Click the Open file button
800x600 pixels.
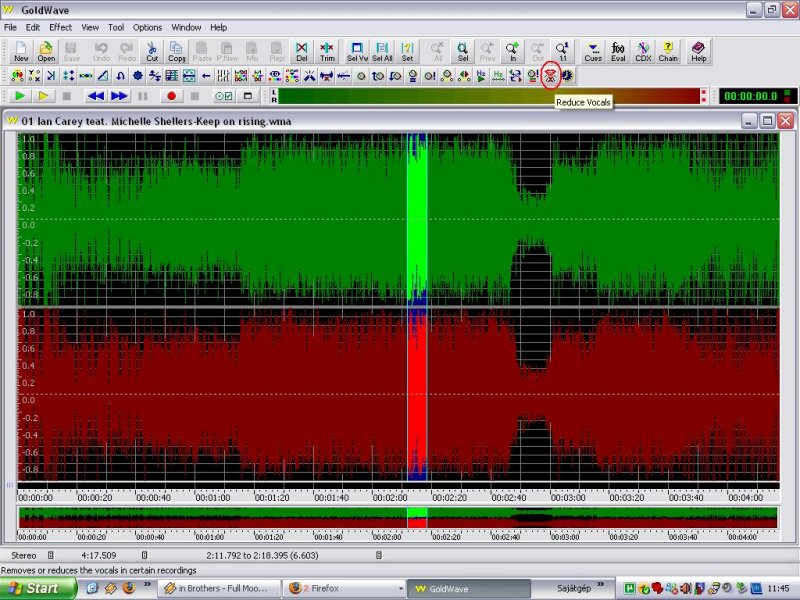coord(47,51)
